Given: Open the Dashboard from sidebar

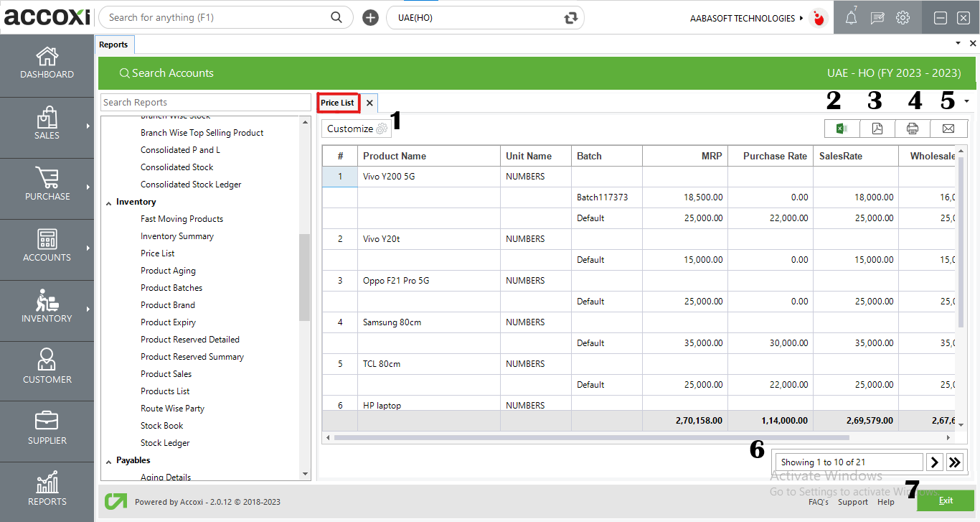Looking at the screenshot, I should [47, 63].
